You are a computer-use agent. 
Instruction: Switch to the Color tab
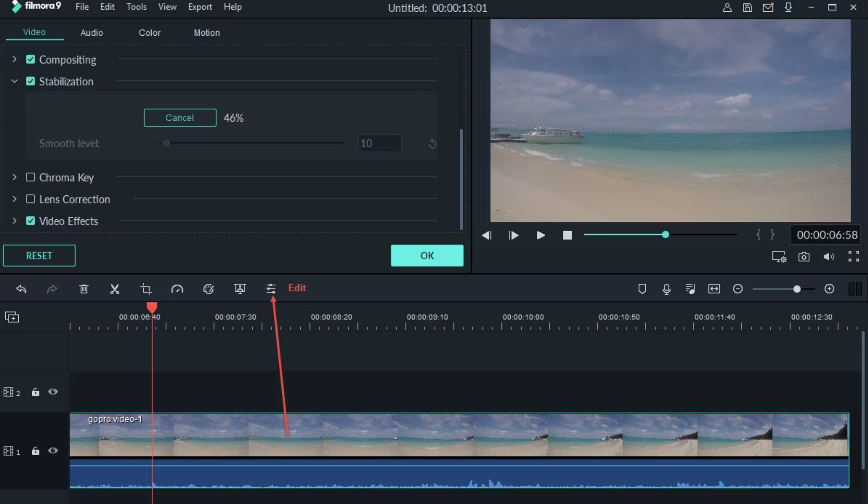coord(149,33)
